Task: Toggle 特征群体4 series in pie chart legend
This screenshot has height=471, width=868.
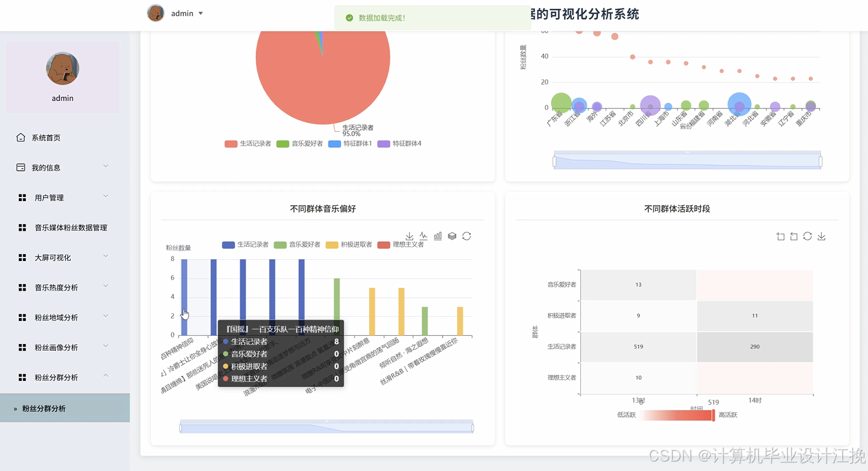Action: [399, 144]
